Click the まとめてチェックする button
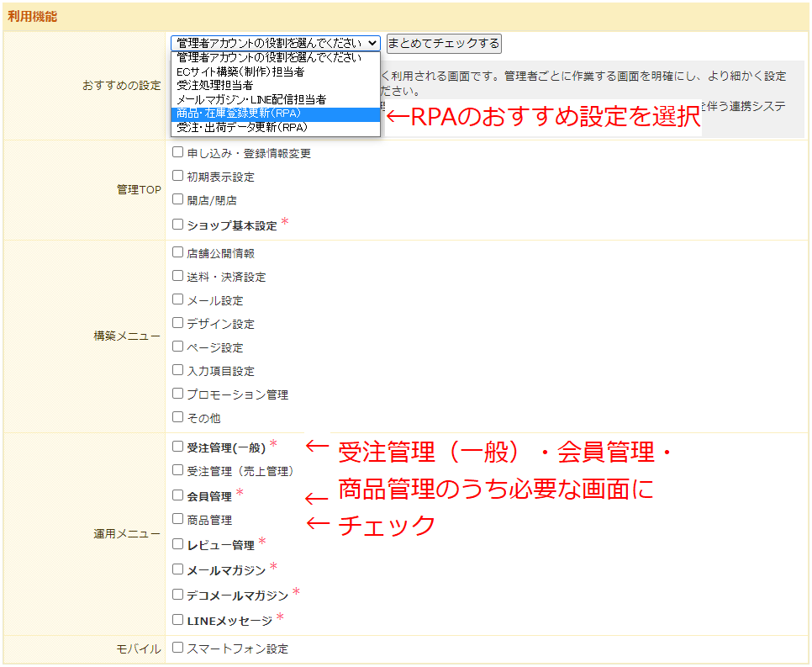Screen dimensions: 812x667 point(444,43)
